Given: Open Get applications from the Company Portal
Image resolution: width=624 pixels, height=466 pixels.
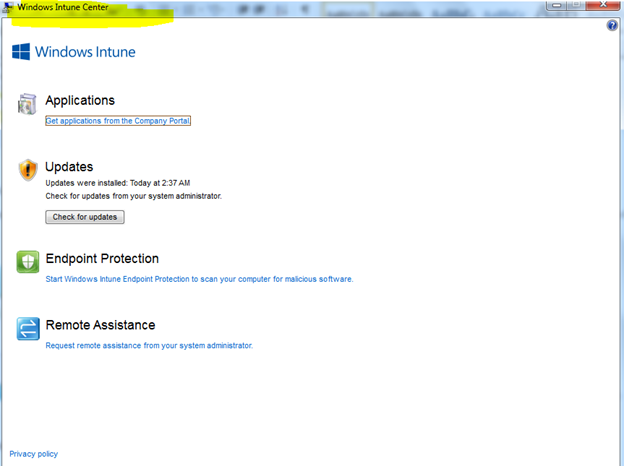Looking at the screenshot, I should [118, 121].
